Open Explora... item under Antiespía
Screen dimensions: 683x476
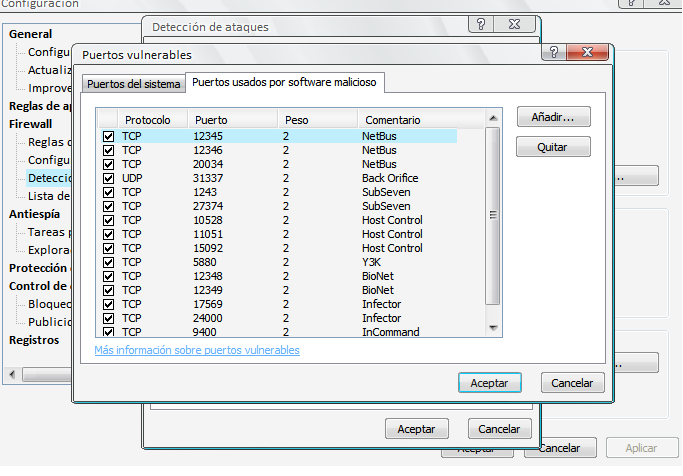point(49,250)
